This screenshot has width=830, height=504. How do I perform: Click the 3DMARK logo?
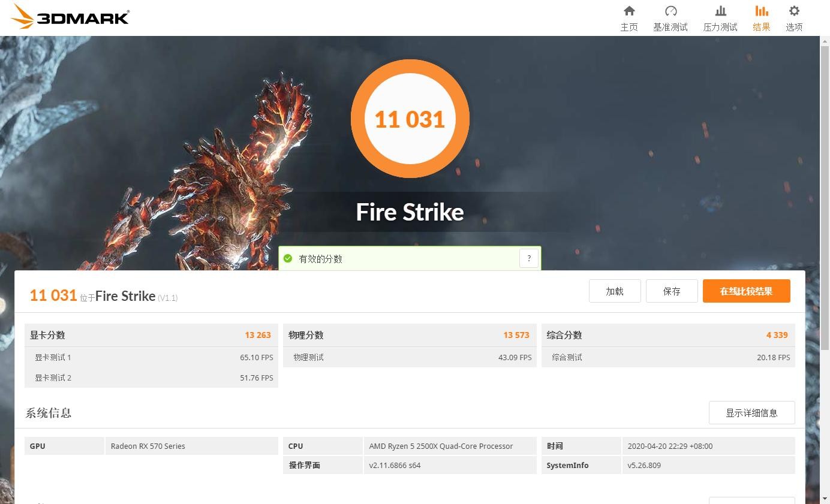pos(71,17)
